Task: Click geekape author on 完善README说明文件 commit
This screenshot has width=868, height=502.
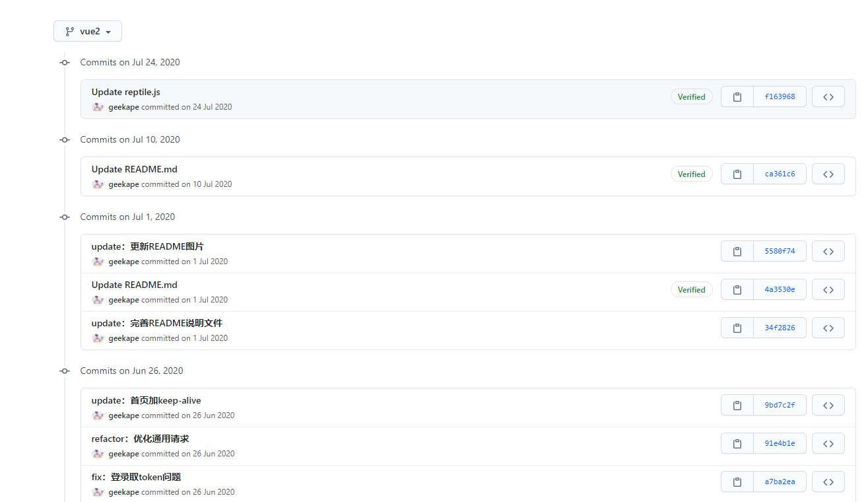Action: (x=123, y=338)
